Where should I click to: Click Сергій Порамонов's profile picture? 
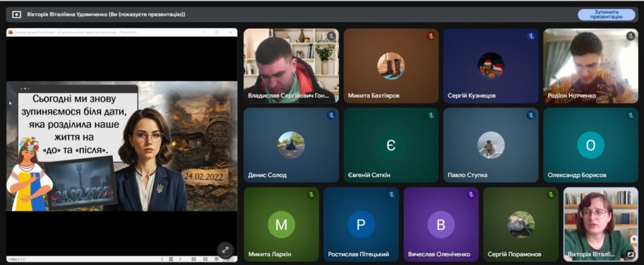[521, 224]
